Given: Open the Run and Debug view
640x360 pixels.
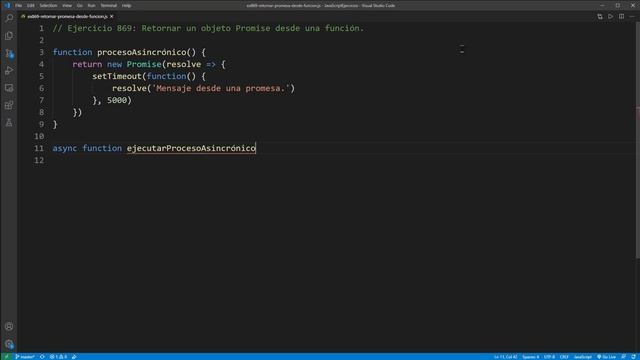Looking at the screenshot, I should tap(9, 71).
